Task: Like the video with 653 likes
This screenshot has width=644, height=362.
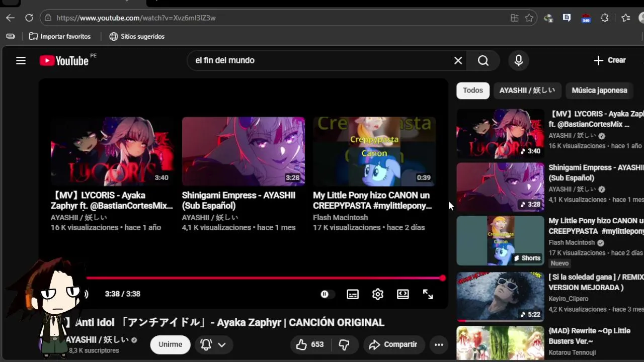Action: pos(310,344)
